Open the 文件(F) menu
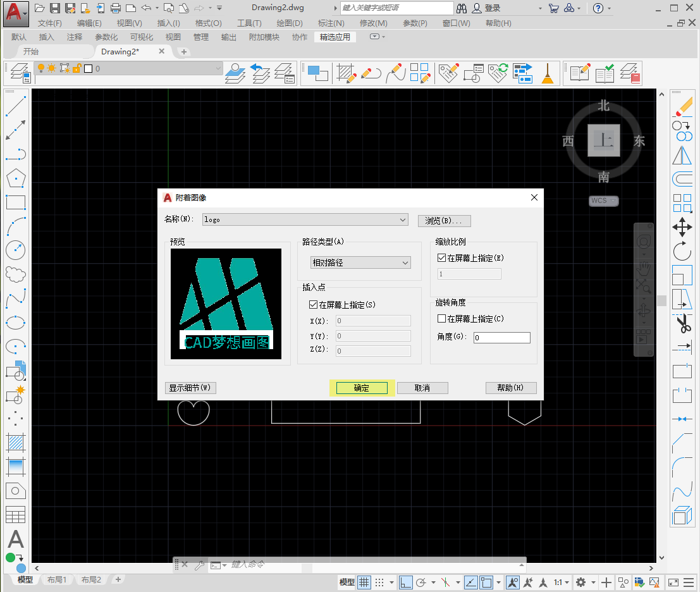700x592 pixels. tap(49, 23)
